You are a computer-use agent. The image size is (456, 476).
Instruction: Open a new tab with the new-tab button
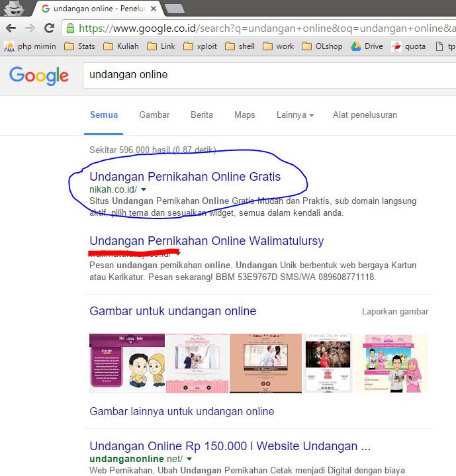click(174, 9)
